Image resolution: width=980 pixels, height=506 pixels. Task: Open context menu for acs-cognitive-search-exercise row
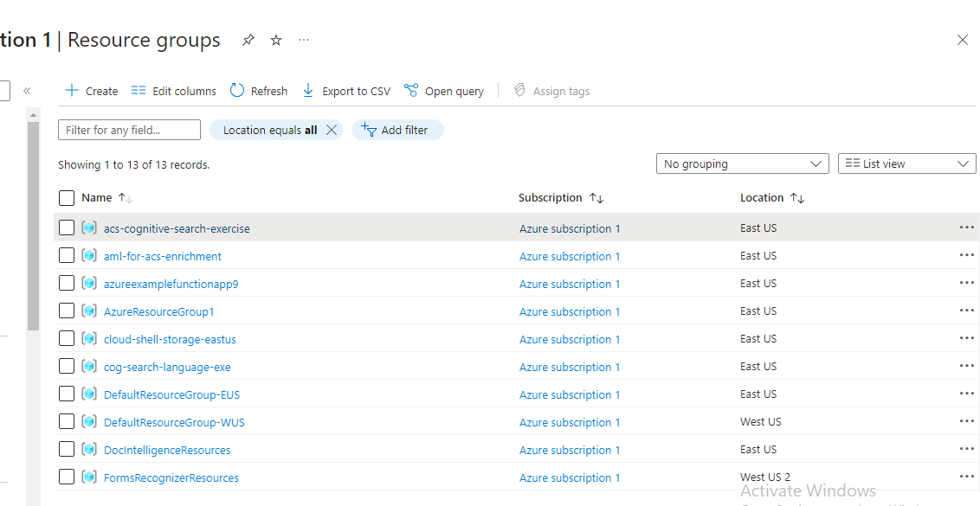[966, 227]
